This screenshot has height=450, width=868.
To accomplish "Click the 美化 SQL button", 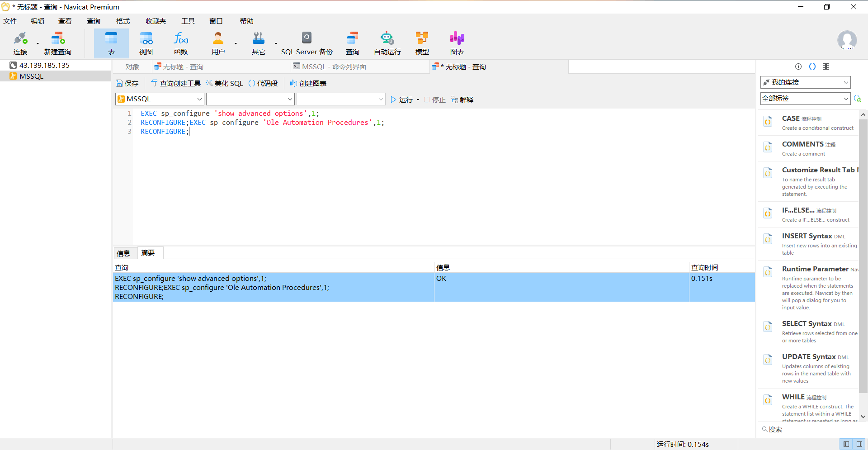I will (x=225, y=83).
